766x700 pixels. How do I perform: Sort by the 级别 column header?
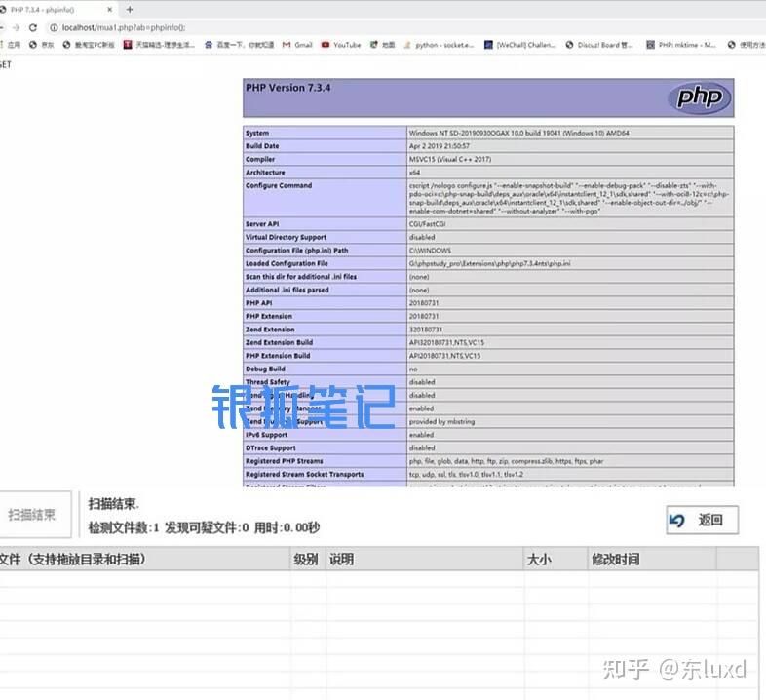pyautogui.click(x=308, y=560)
